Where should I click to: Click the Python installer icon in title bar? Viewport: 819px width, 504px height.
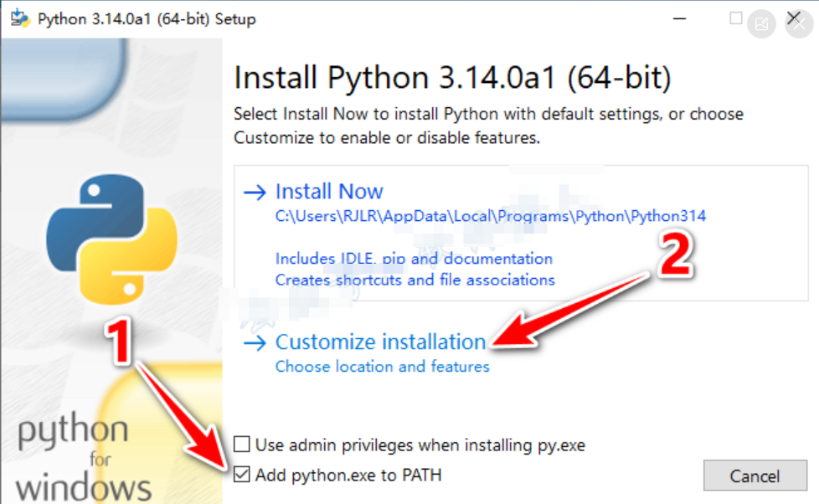click(20, 18)
